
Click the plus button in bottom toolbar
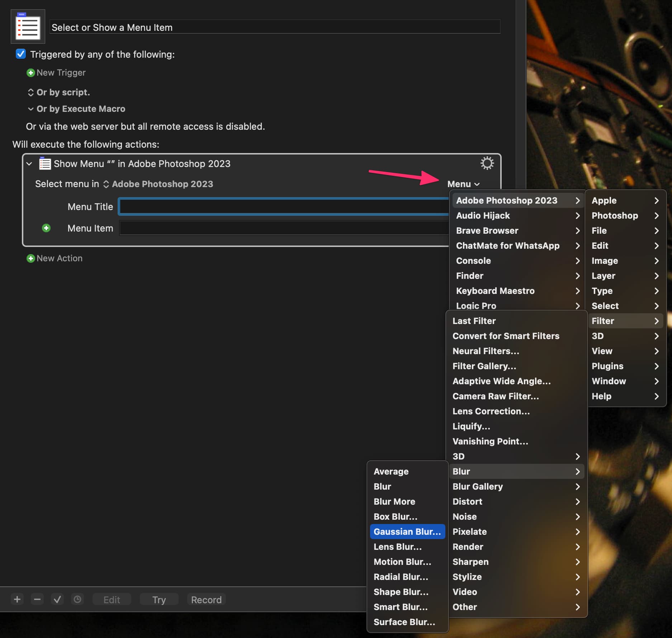coord(17,599)
